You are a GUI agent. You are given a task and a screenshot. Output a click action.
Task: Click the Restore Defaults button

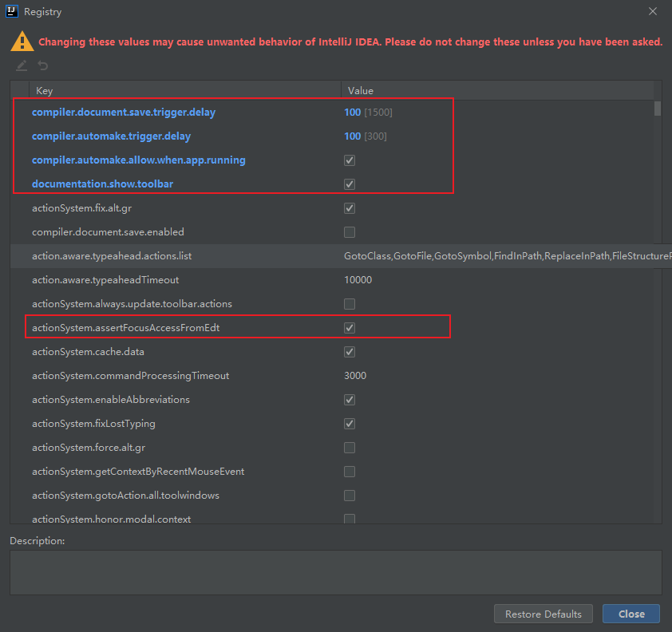(544, 614)
